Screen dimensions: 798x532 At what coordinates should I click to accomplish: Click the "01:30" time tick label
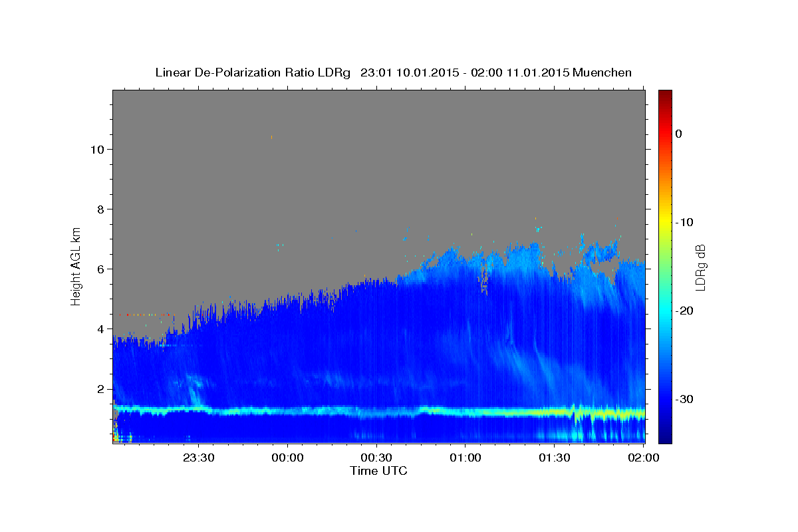click(x=555, y=458)
